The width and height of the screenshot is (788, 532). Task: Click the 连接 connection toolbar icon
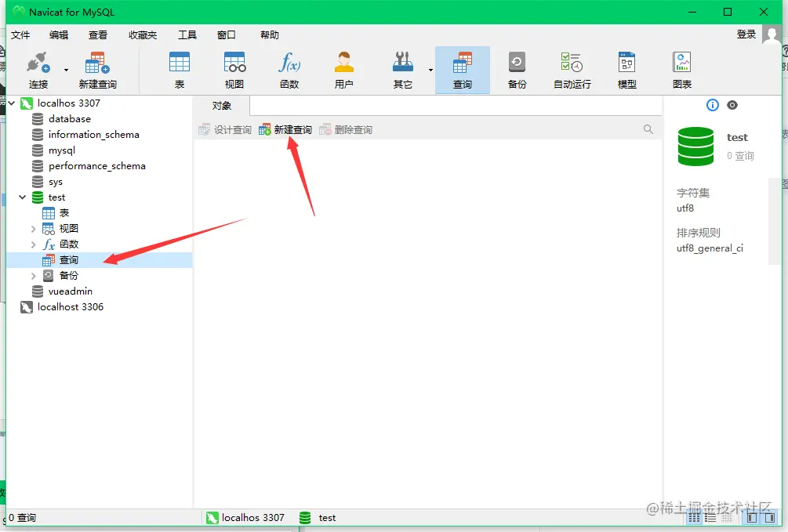click(x=38, y=70)
